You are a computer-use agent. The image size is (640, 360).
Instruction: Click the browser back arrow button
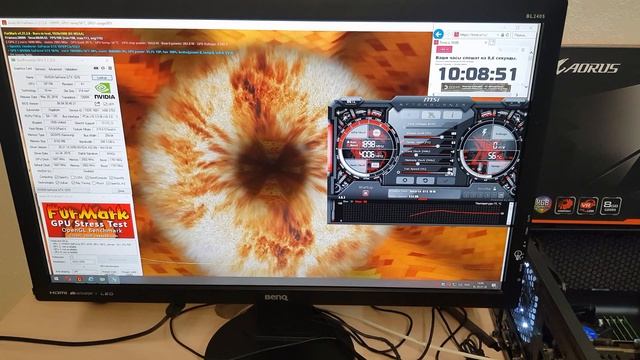tap(439, 34)
